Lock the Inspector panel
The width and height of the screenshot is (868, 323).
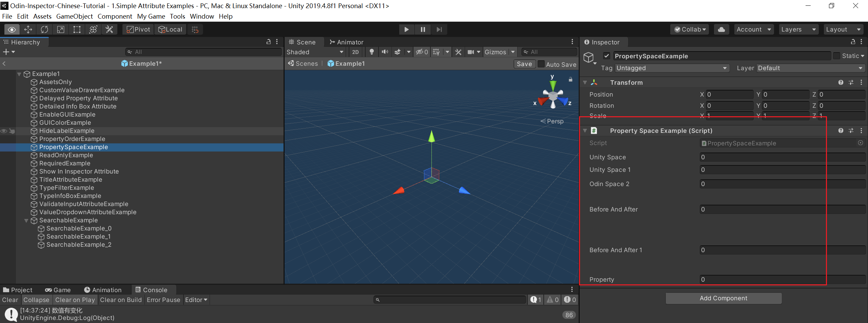point(853,42)
